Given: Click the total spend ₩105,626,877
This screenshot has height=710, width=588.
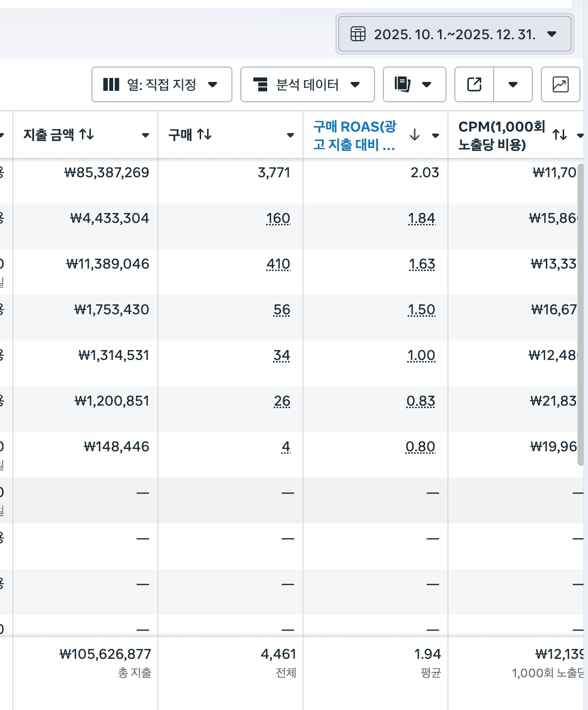Looking at the screenshot, I should pyautogui.click(x=105, y=654).
